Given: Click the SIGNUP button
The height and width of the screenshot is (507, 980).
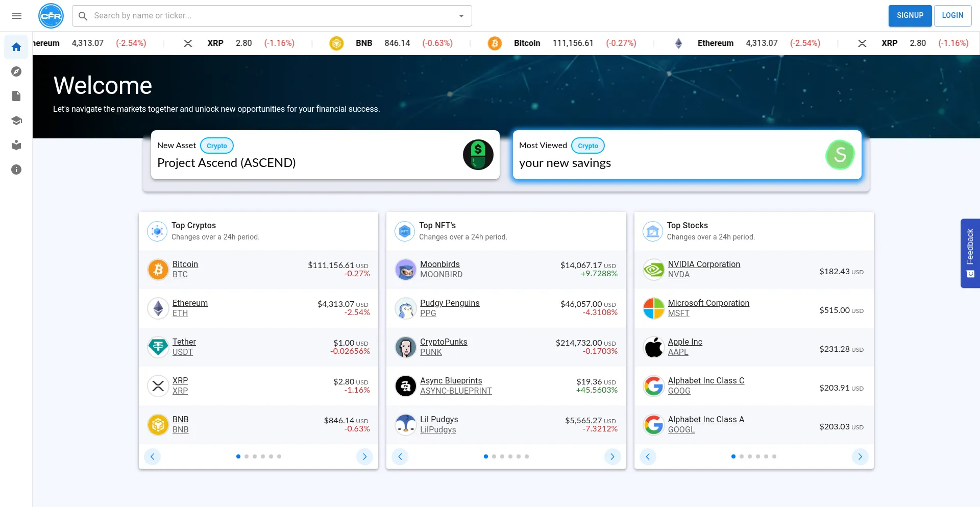Looking at the screenshot, I should 910,16.
